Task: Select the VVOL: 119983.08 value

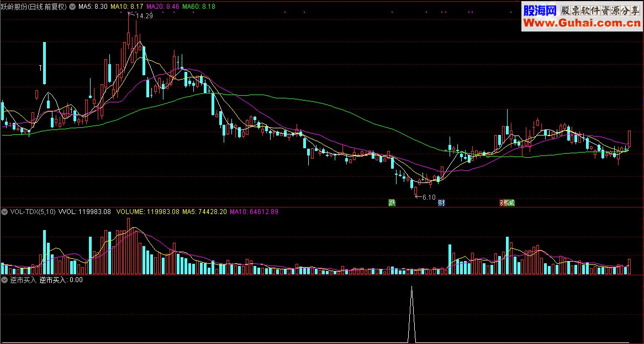Action: point(85,212)
